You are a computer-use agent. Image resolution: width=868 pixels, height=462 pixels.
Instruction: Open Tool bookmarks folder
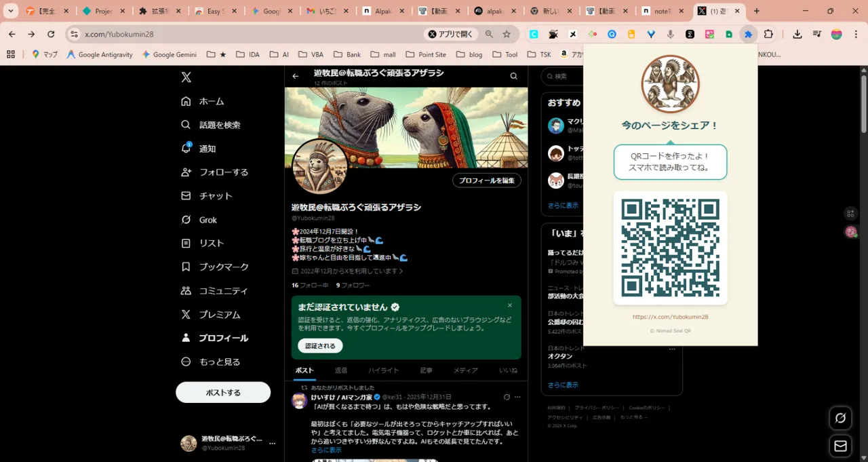coord(505,54)
